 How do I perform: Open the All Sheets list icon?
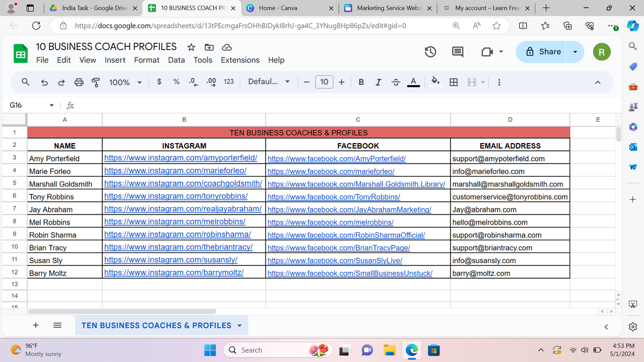[58, 326]
